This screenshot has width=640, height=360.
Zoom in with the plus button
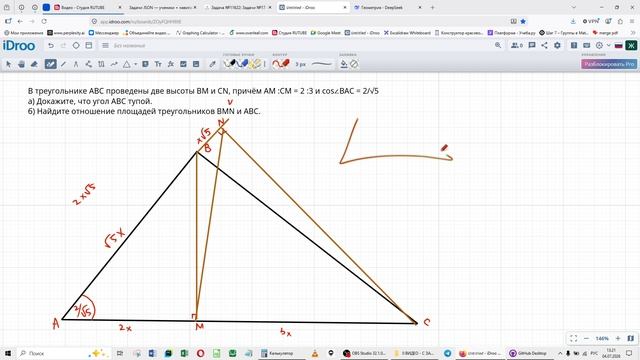tap(618, 338)
